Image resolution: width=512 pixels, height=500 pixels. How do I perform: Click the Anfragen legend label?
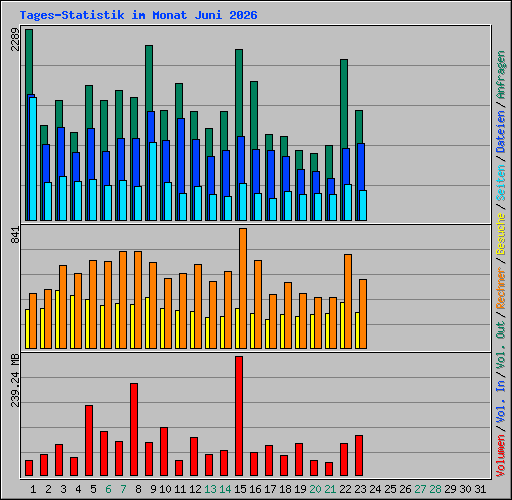501,75
